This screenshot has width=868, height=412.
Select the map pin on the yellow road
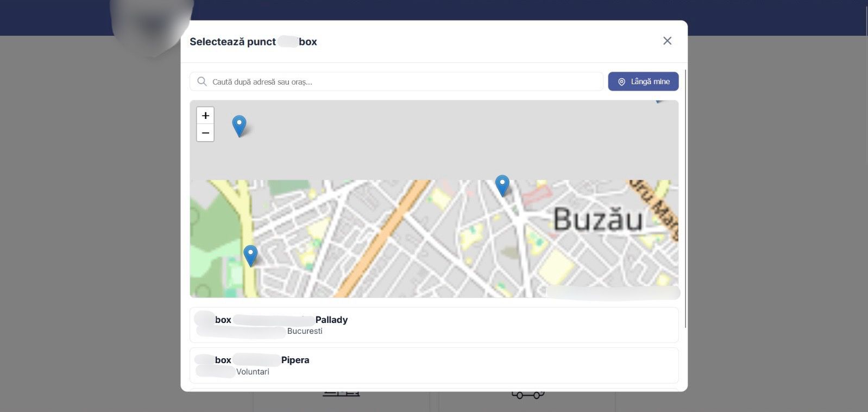tap(250, 255)
